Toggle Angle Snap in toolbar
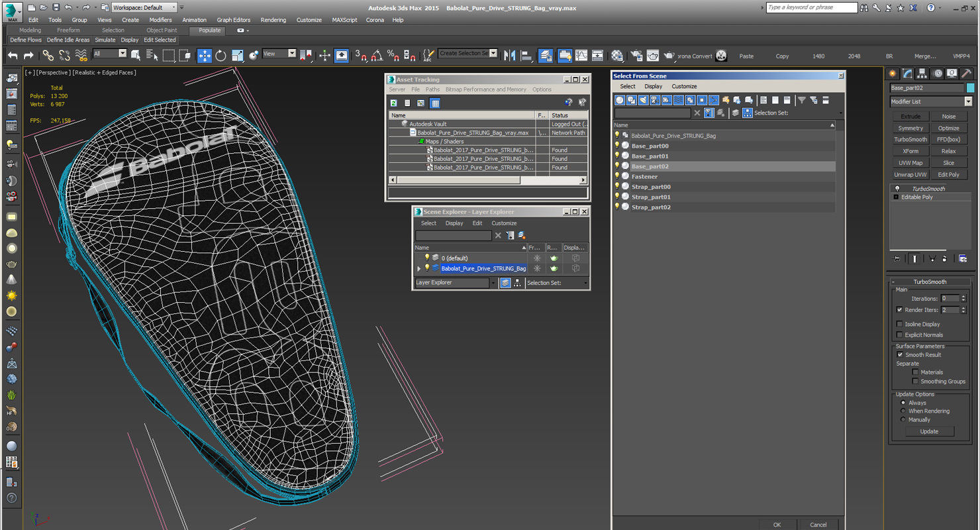Image resolution: width=980 pixels, height=530 pixels. [377, 56]
